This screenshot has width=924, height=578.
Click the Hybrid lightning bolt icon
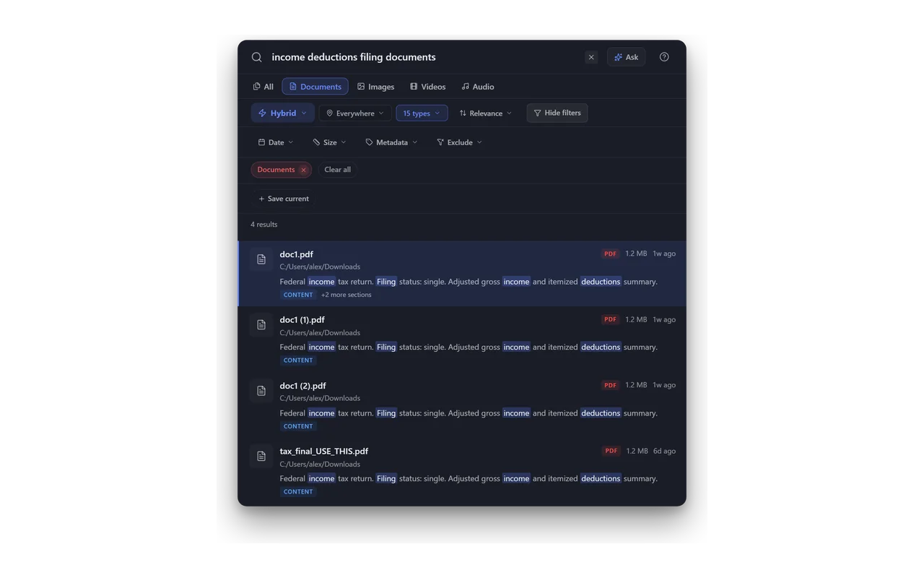pyautogui.click(x=263, y=113)
